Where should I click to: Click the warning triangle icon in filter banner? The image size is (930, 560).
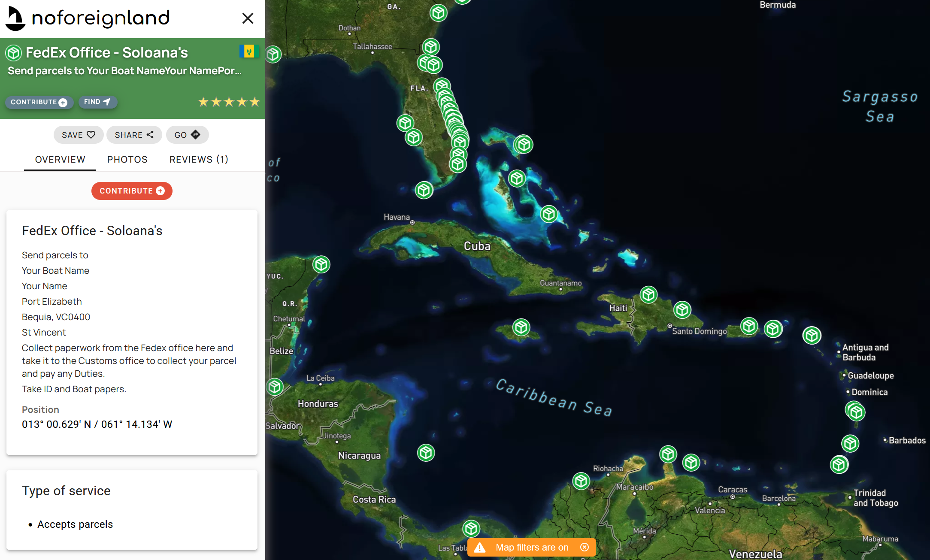[x=480, y=548]
